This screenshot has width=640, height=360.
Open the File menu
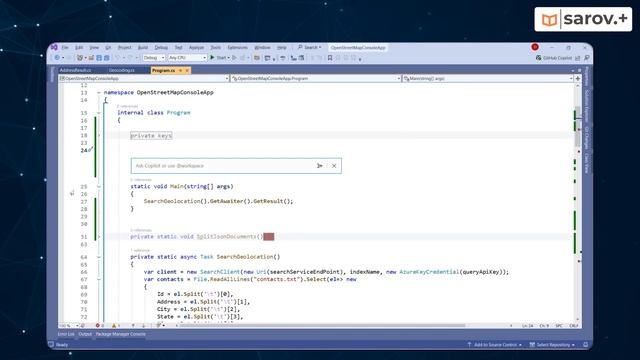[65, 47]
